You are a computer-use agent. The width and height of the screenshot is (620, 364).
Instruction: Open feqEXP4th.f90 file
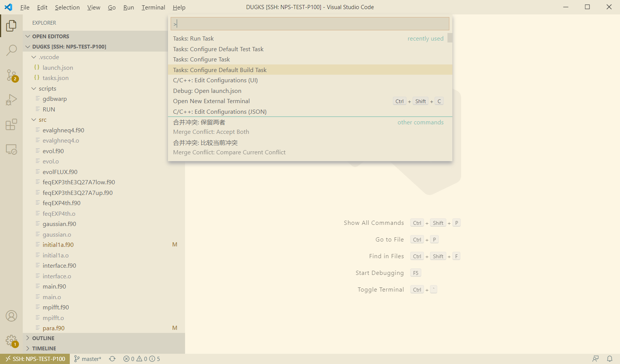(61, 203)
